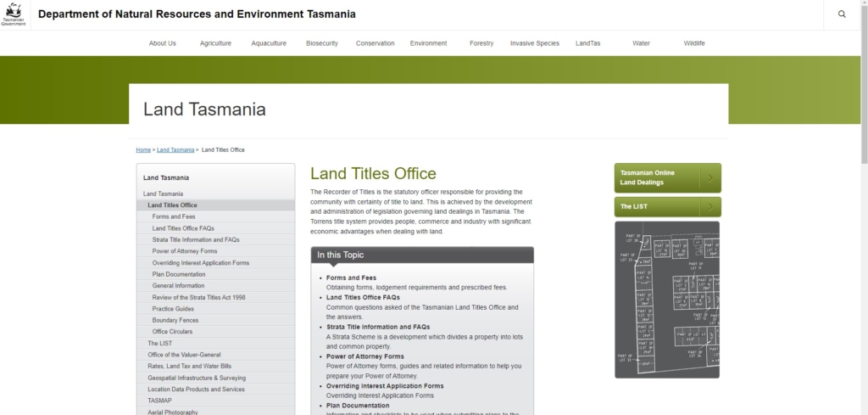
Task: Open About Us menu
Action: pos(162,43)
